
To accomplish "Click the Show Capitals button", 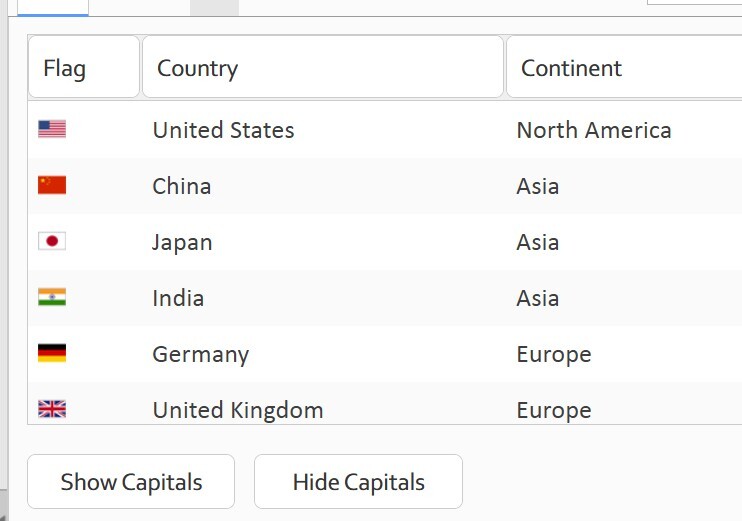I will pos(131,482).
